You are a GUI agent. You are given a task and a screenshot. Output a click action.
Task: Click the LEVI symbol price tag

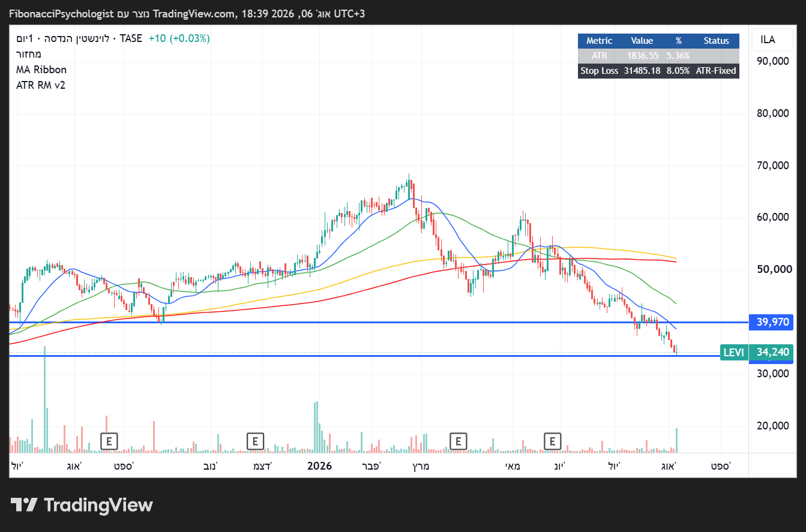pos(733,352)
